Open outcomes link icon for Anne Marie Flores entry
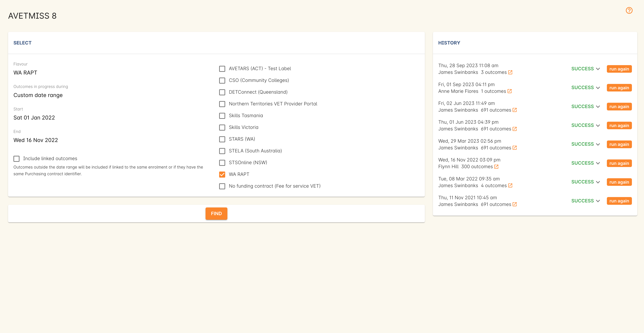 click(510, 91)
